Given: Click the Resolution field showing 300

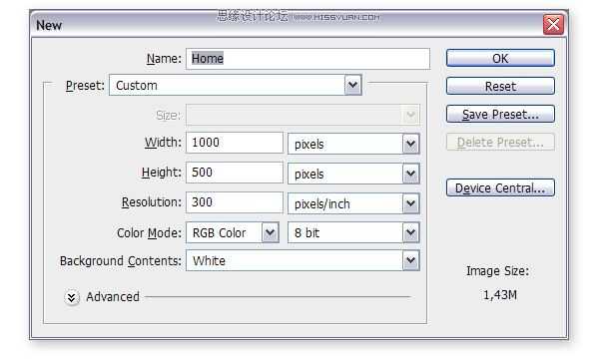Looking at the screenshot, I should click(x=235, y=201).
